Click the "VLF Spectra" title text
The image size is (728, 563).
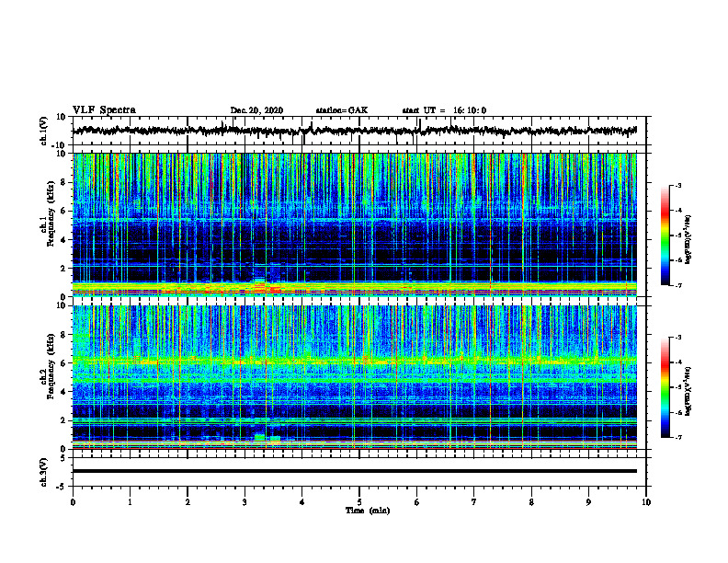(104, 110)
